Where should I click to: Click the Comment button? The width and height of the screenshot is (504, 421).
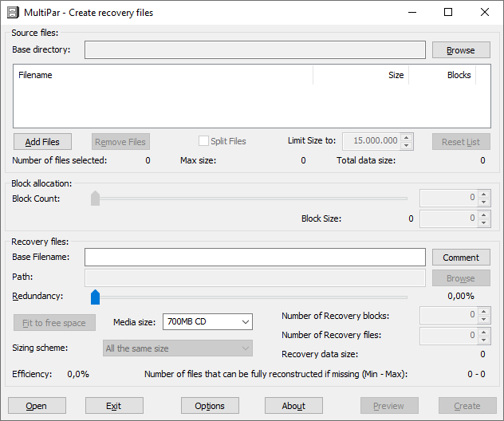(x=461, y=258)
